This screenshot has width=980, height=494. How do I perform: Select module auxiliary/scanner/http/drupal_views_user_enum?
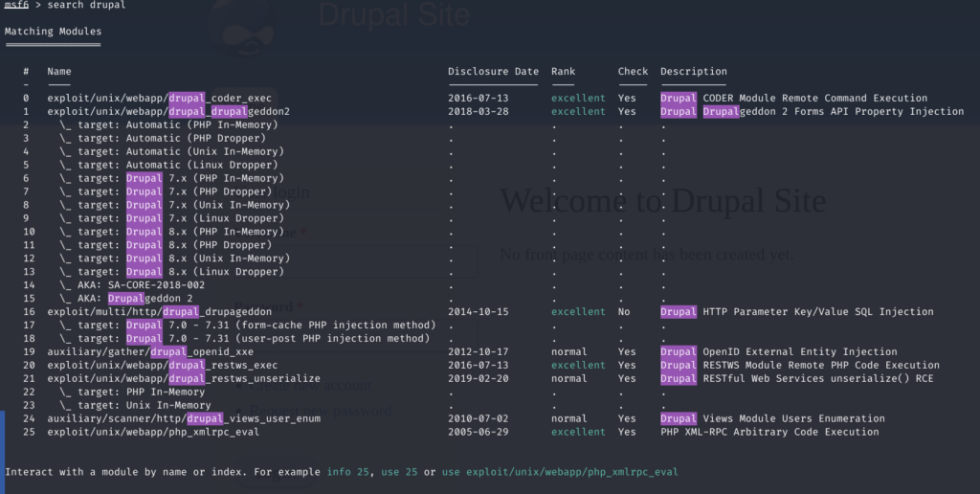pyautogui.click(x=184, y=418)
